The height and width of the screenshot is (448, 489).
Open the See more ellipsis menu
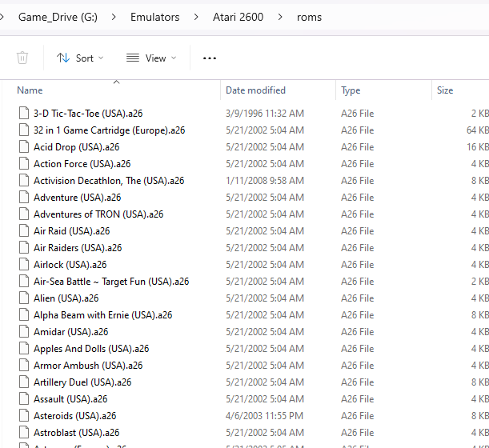click(210, 58)
